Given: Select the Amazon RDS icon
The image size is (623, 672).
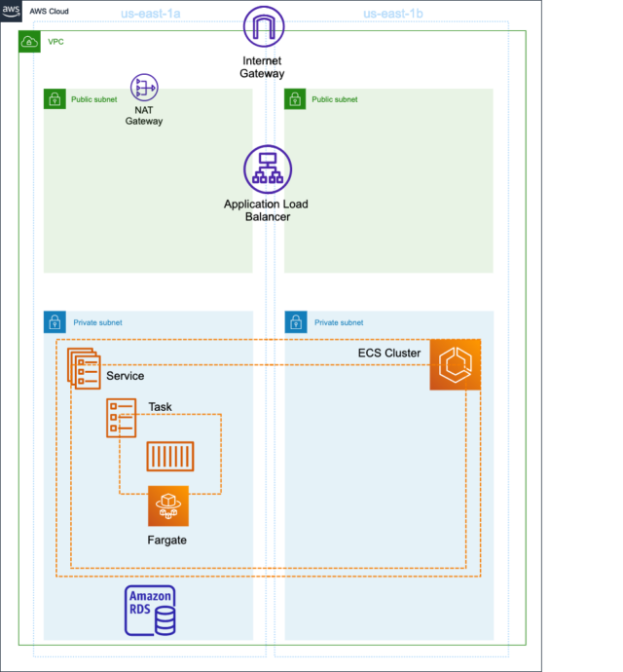Looking at the screenshot, I should pyautogui.click(x=150, y=611).
